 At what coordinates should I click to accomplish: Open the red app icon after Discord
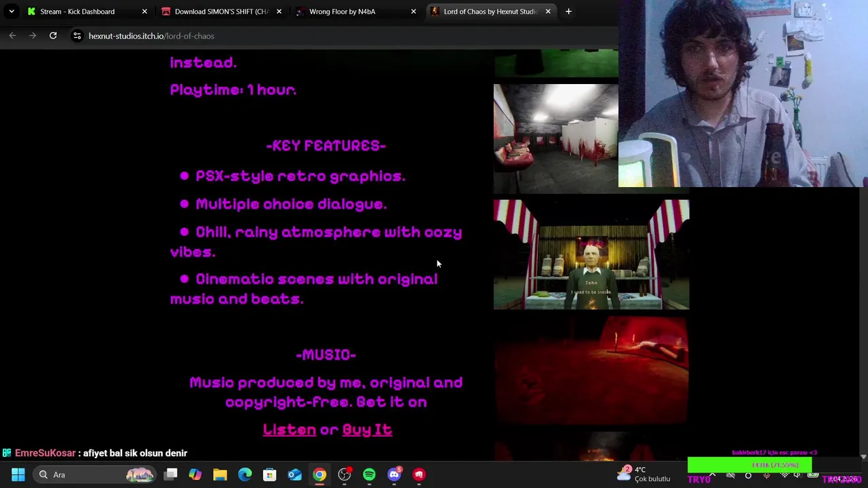pyautogui.click(x=419, y=474)
